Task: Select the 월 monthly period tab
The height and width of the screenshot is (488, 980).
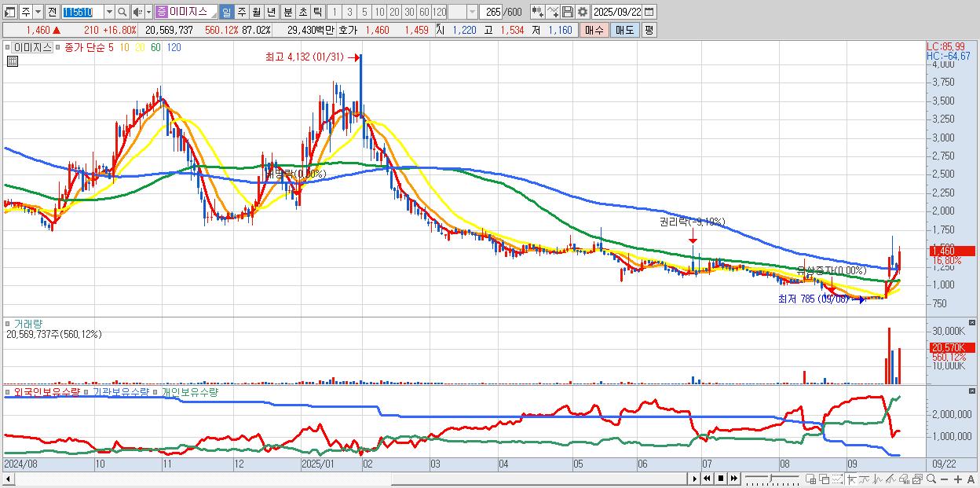Action: click(256, 12)
